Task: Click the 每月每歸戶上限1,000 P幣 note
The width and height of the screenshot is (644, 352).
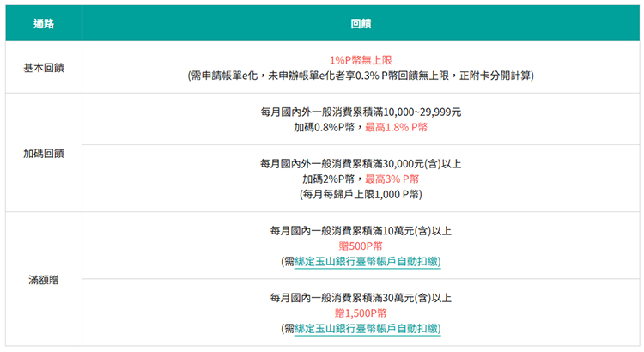Action: [361, 195]
